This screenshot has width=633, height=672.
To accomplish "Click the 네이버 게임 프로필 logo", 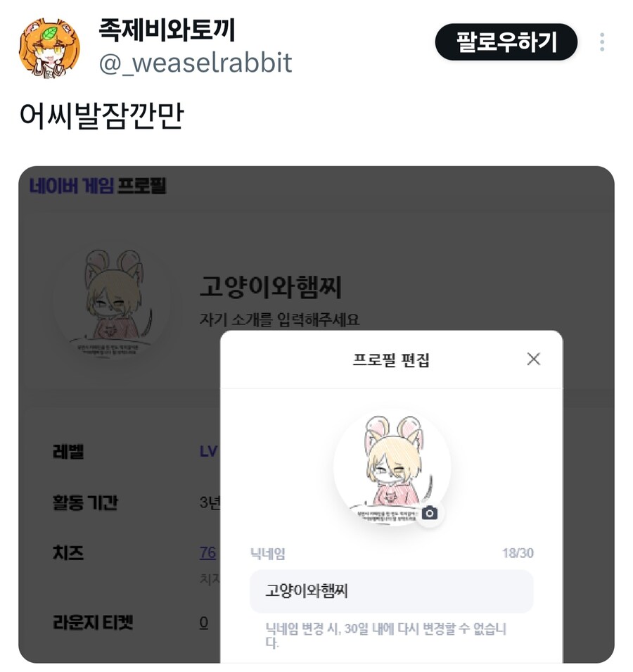I will point(98,186).
